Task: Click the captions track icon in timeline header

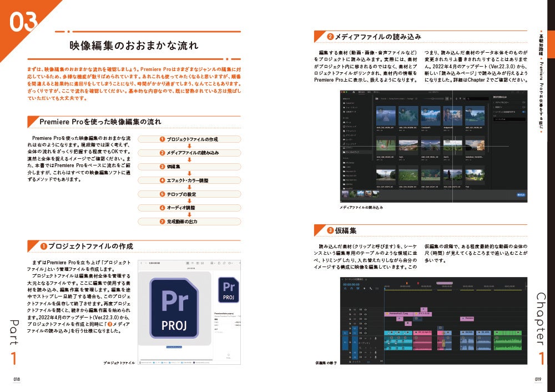Action: [x=377, y=288]
